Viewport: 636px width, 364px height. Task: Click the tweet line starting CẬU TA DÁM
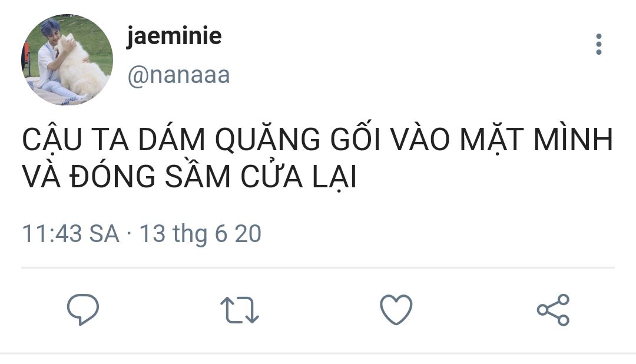click(317, 139)
